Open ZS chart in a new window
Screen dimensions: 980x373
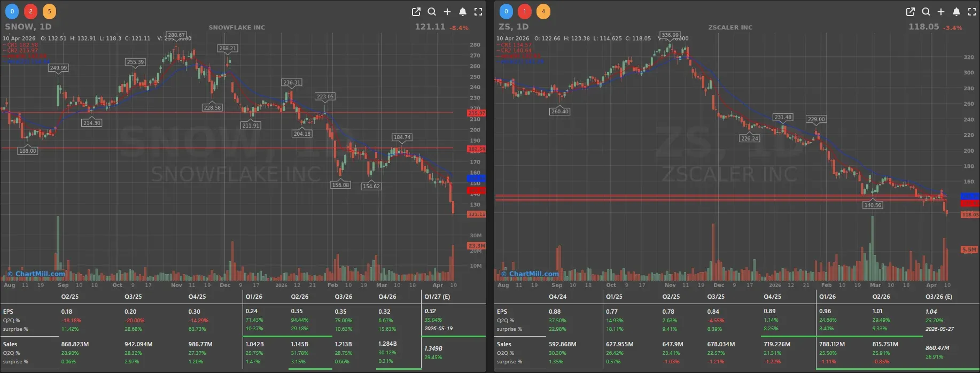pyautogui.click(x=911, y=12)
